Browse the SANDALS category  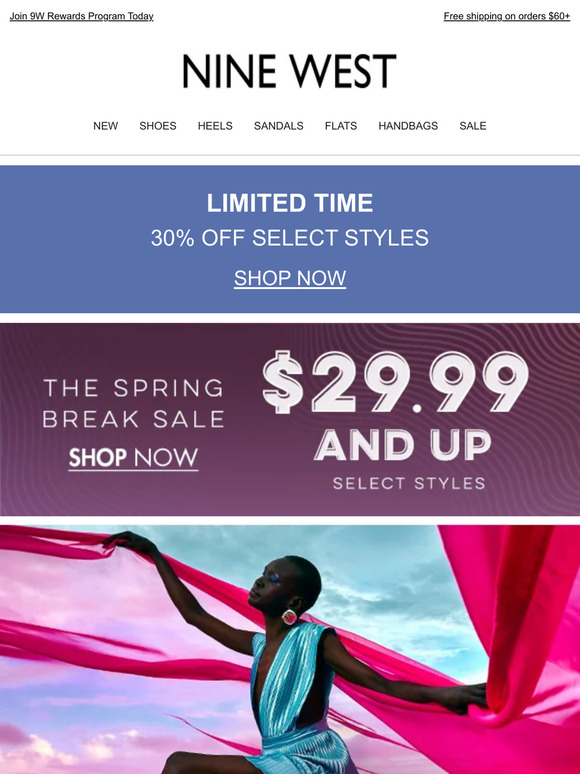point(278,126)
